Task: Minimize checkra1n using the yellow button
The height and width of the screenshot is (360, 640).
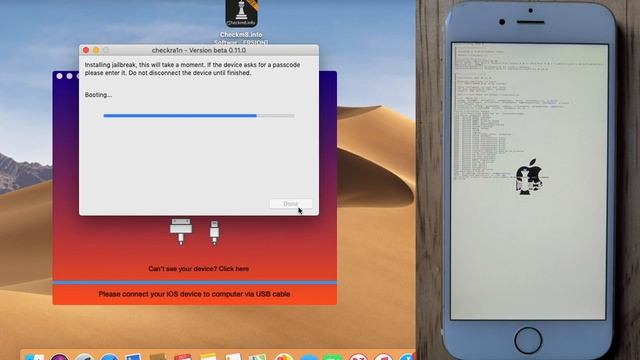Action: pyautogui.click(x=96, y=50)
